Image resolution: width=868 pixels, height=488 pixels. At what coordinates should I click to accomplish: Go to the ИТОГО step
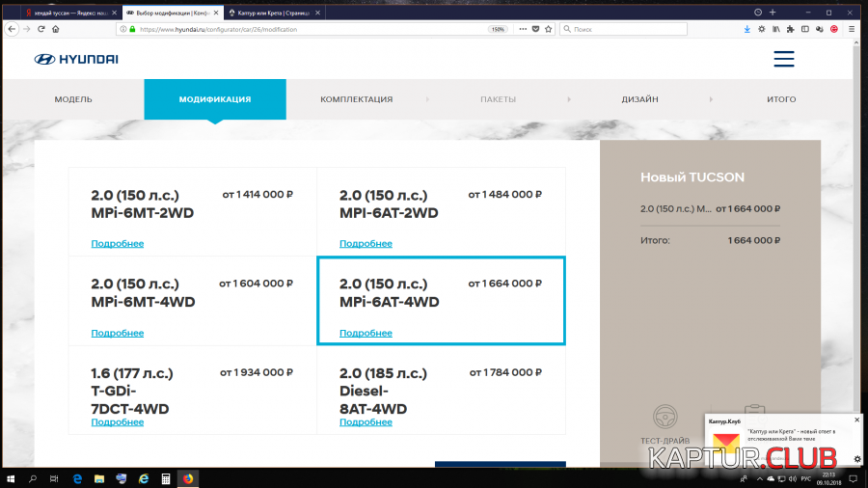(781, 99)
